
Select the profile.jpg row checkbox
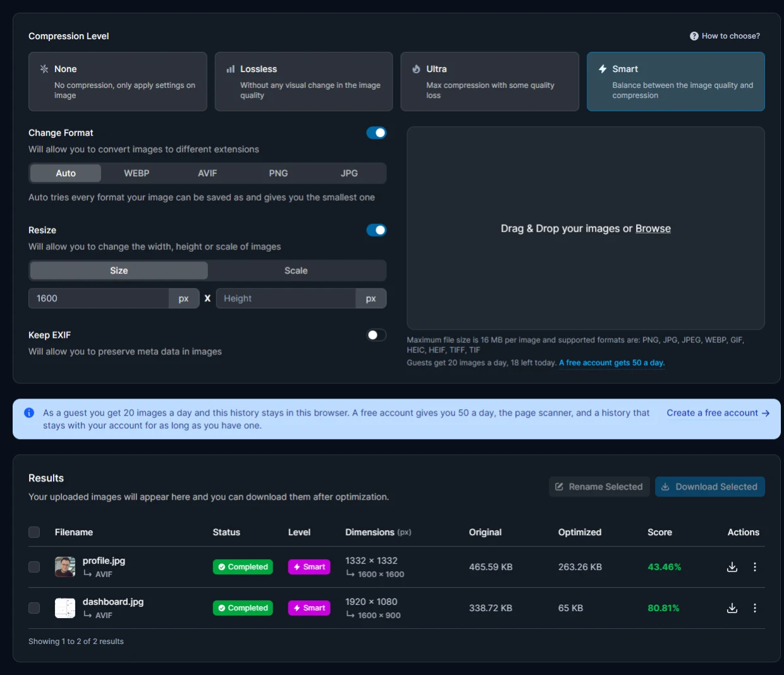tap(34, 567)
